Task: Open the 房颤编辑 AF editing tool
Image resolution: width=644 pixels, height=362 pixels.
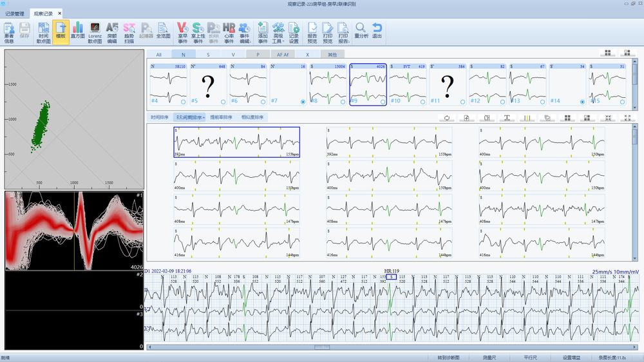Action: (112, 32)
